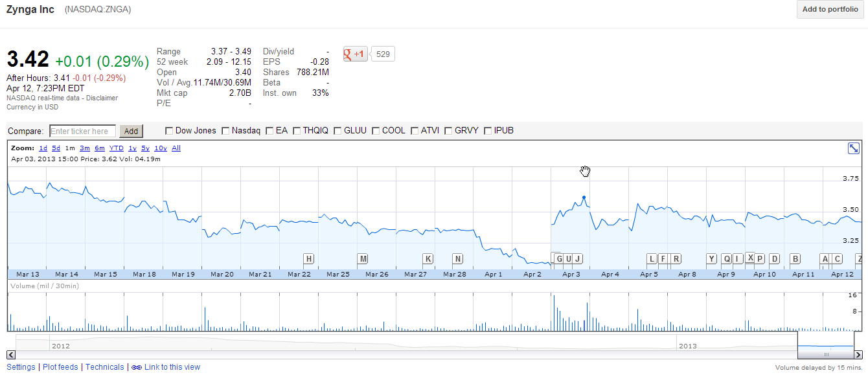The image size is (868, 384).
Task: Switch chart zoom to 1y
Action: click(x=132, y=148)
